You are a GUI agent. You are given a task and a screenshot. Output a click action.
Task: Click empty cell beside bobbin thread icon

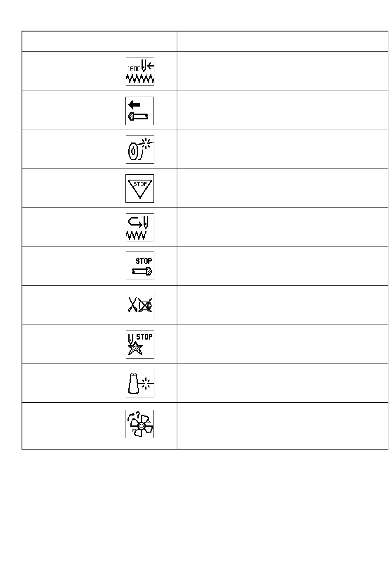click(x=283, y=149)
